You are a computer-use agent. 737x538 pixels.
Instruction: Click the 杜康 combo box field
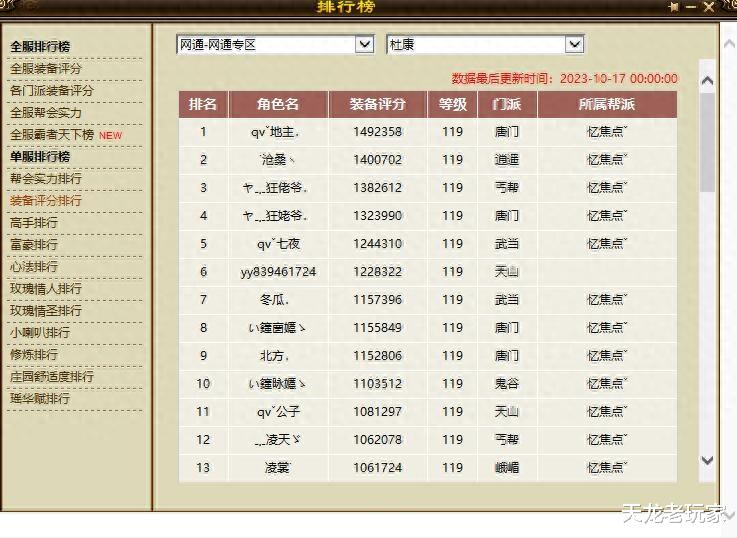pyautogui.click(x=485, y=45)
